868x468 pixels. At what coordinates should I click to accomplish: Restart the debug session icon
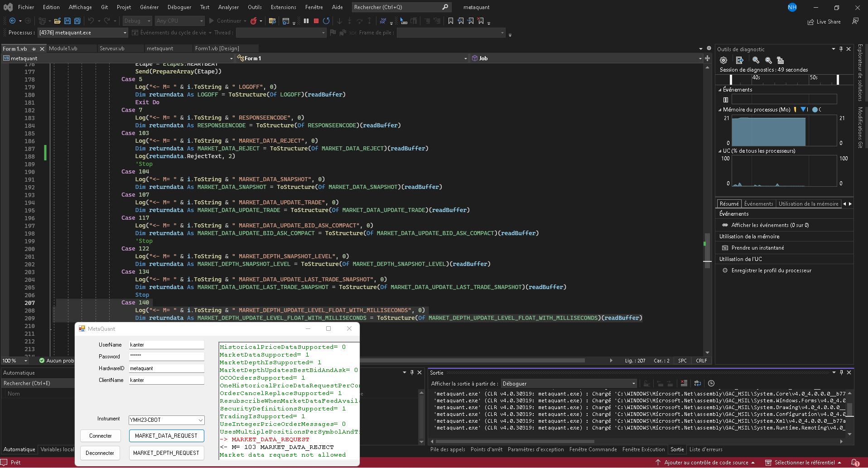[326, 21]
